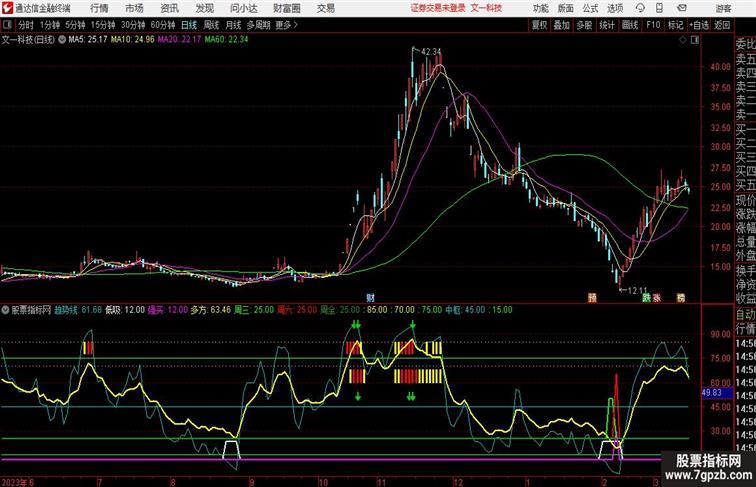This screenshot has width=756, height=487.
Task: Click the 证券交易未登录 login link
Action: pyautogui.click(x=438, y=8)
